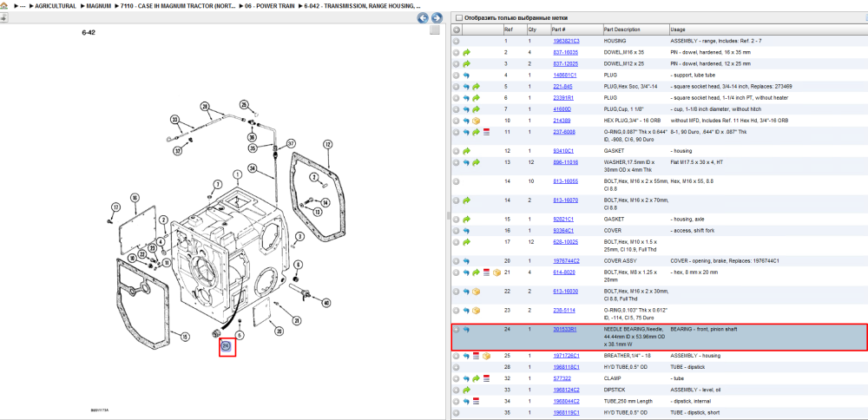
Task: Click green arrow icon for DIPSTICK 1968124C2
Action: (467, 390)
